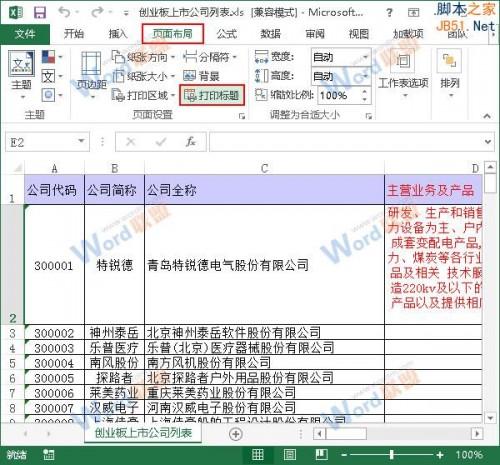Screen dimensions: 500x465
Task: Open the 主题 themes gallery
Action: click(22, 75)
